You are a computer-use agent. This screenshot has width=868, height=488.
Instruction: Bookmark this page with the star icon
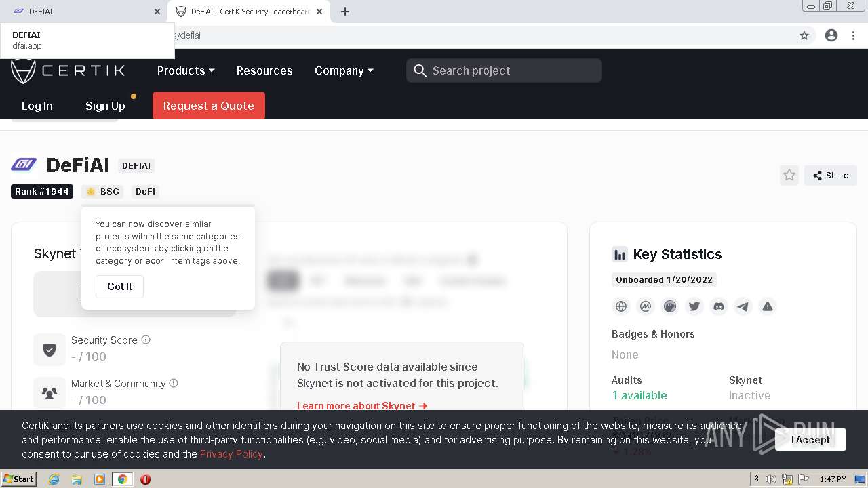coord(804,35)
